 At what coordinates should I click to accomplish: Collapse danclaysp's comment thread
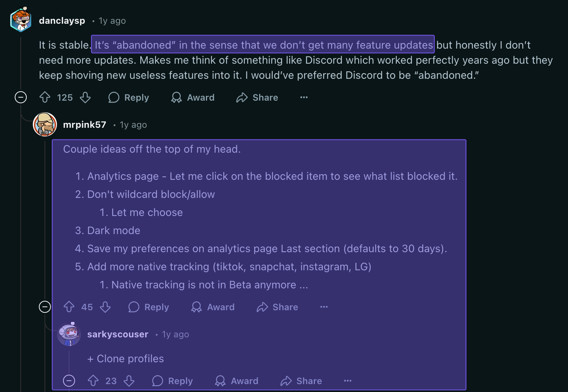pos(21,98)
